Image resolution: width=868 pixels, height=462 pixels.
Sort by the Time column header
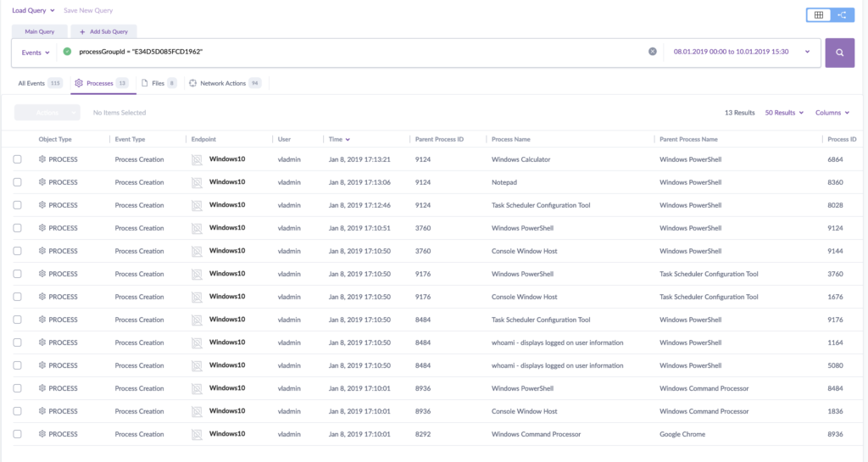click(338, 139)
